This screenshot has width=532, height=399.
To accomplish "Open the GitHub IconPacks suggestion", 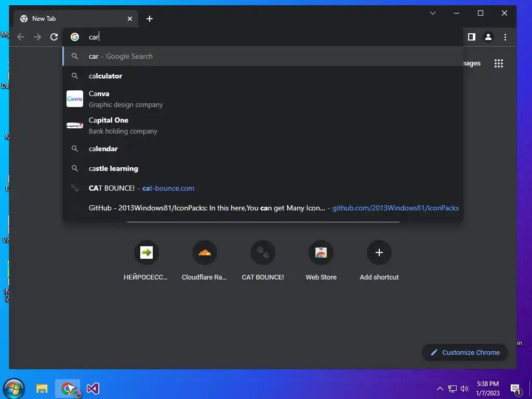I will click(x=263, y=208).
